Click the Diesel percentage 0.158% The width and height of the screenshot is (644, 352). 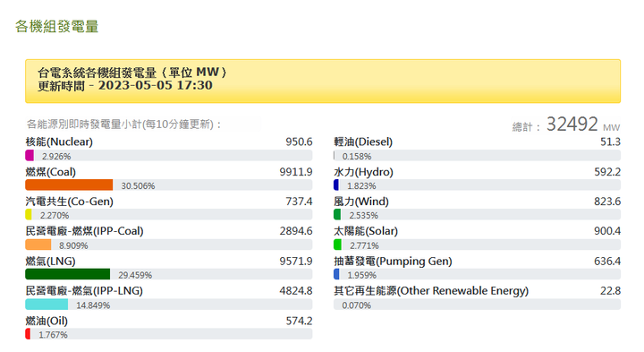pyautogui.click(x=357, y=156)
